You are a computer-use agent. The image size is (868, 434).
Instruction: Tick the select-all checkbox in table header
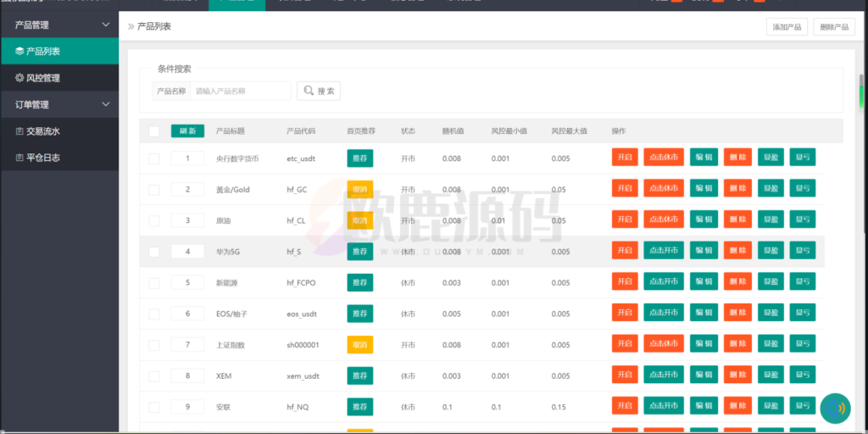pyautogui.click(x=153, y=131)
